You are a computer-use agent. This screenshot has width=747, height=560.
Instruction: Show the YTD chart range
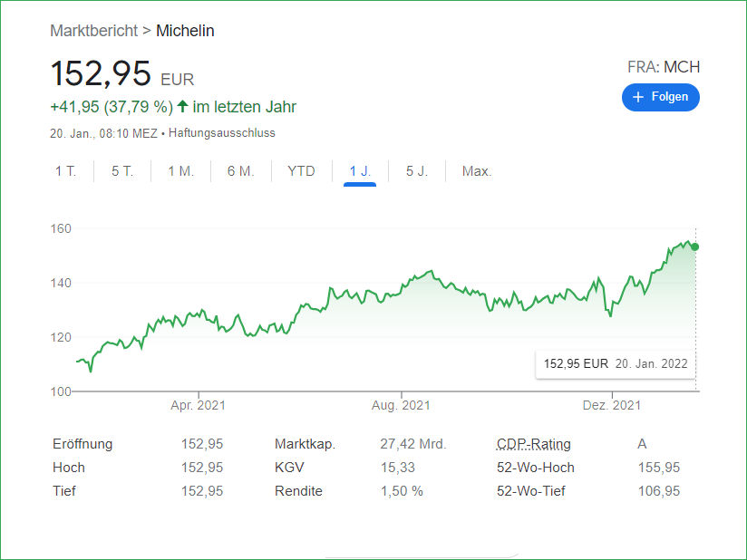[x=301, y=171]
